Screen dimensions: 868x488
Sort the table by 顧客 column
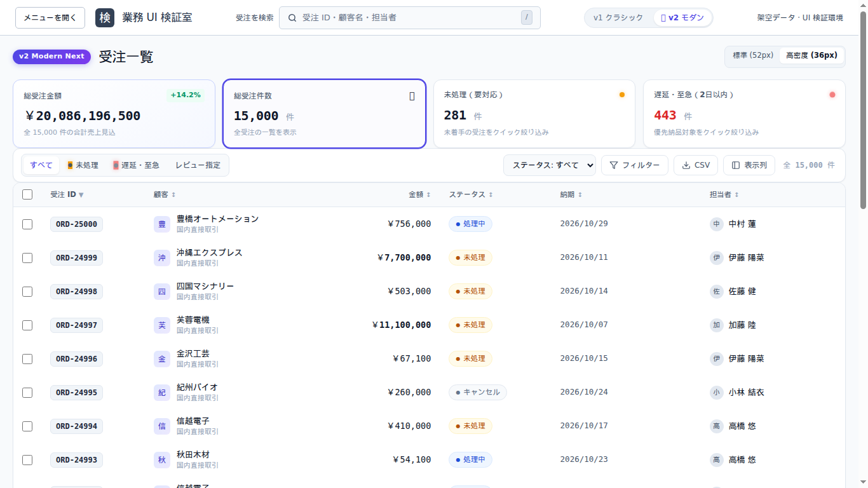click(x=165, y=194)
